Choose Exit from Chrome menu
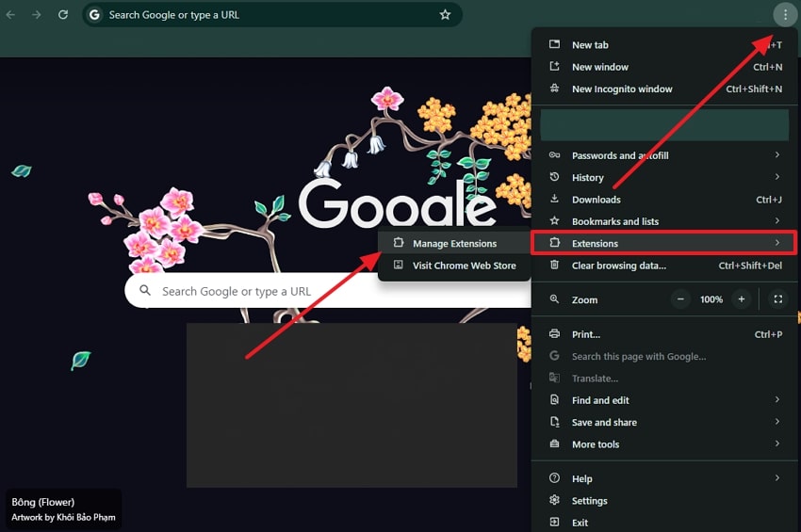The height and width of the screenshot is (532, 801). [x=664, y=523]
